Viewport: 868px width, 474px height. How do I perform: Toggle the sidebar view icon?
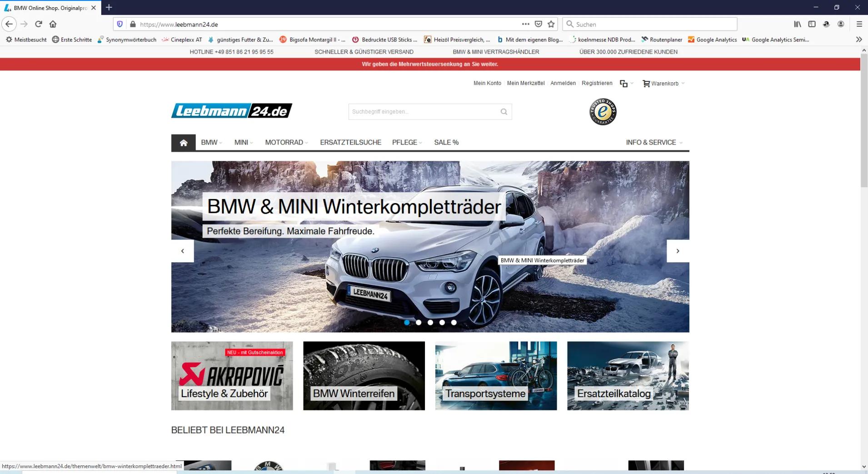tap(812, 24)
